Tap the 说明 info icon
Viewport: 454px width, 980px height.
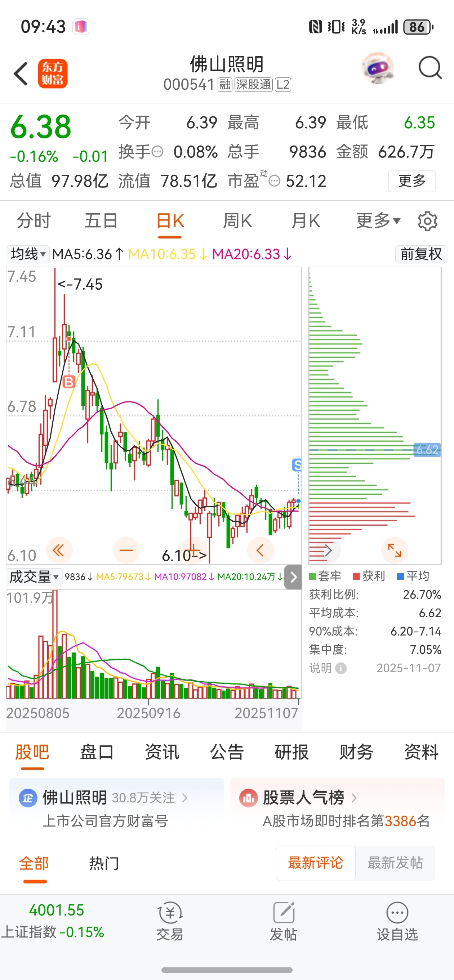click(340, 668)
